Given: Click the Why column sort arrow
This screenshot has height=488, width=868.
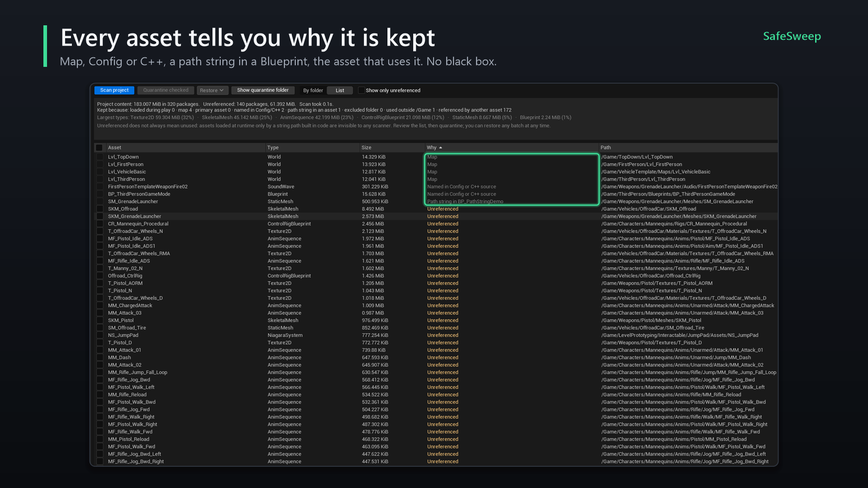Looking at the screenshot, I should (440, 148).
